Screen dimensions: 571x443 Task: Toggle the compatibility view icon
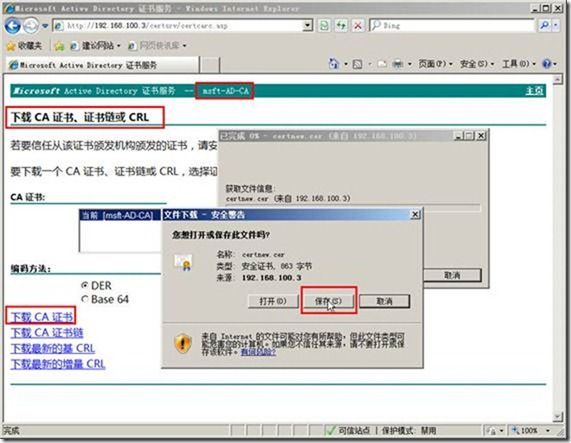coord(324,25)
